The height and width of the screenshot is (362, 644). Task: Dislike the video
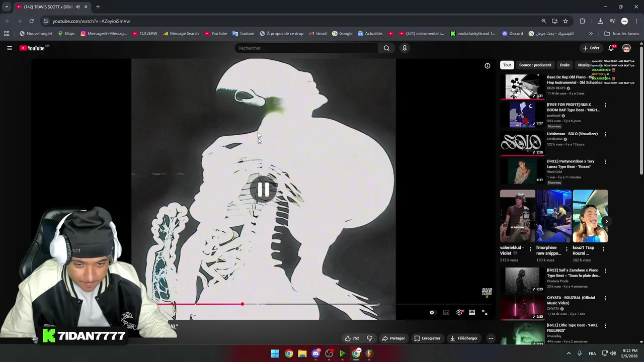(x=370, y=338)
